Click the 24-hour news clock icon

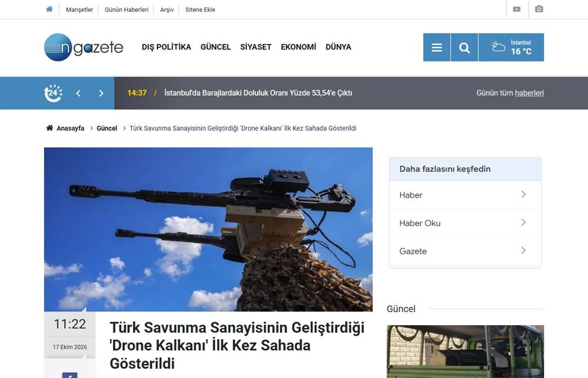click(54, 93)
